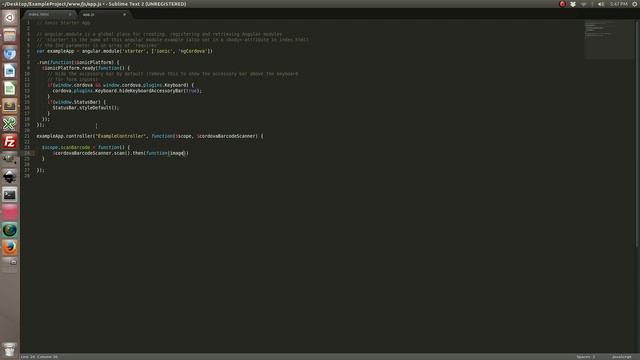This screenshot has height=360, width=640.
Task: Click the vertical scrollbar of the editor
Action: pyautogui.click(x=637, y=133)
